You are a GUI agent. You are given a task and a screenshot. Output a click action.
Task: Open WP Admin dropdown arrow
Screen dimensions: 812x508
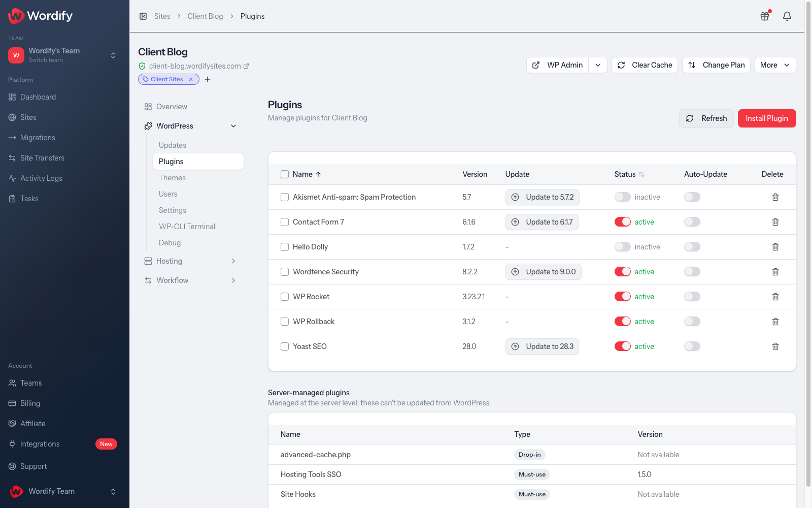pos(598,65)
